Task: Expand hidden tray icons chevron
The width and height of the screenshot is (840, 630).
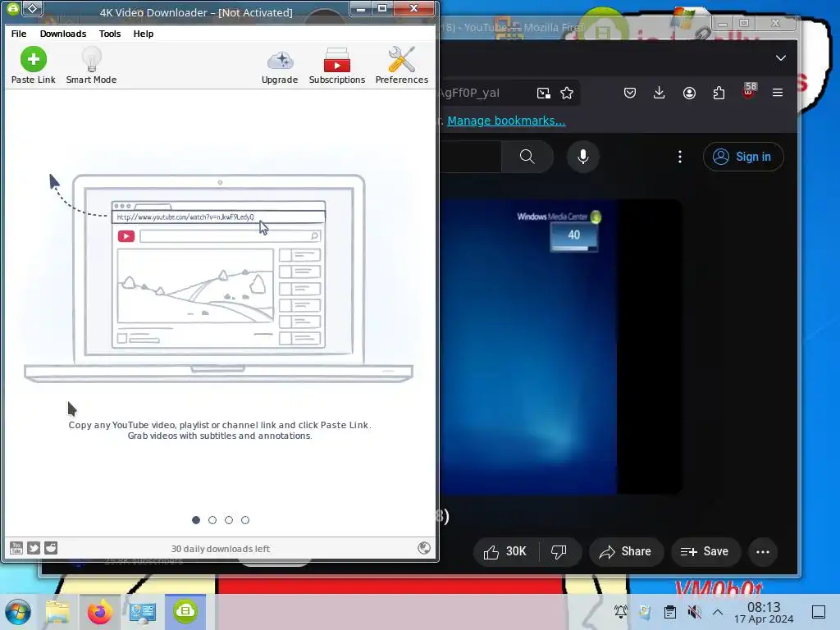Action: 718,612
